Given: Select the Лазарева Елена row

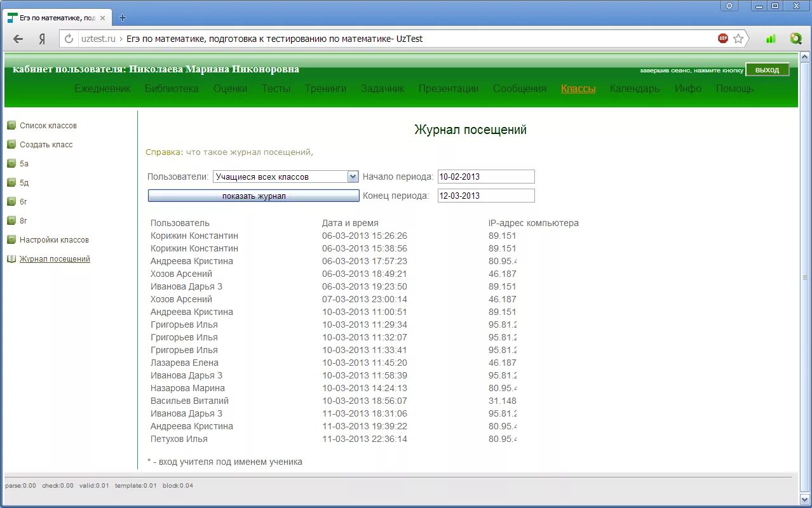Looking at the screenshot, I should click(x=334, y=363).
